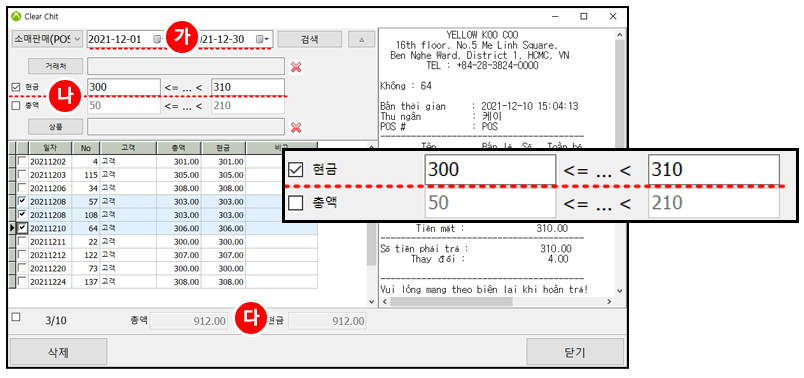This screenshot has height=378, width=804.
Task: Click the 닫기 close button
Action: [x=575, y=352]
